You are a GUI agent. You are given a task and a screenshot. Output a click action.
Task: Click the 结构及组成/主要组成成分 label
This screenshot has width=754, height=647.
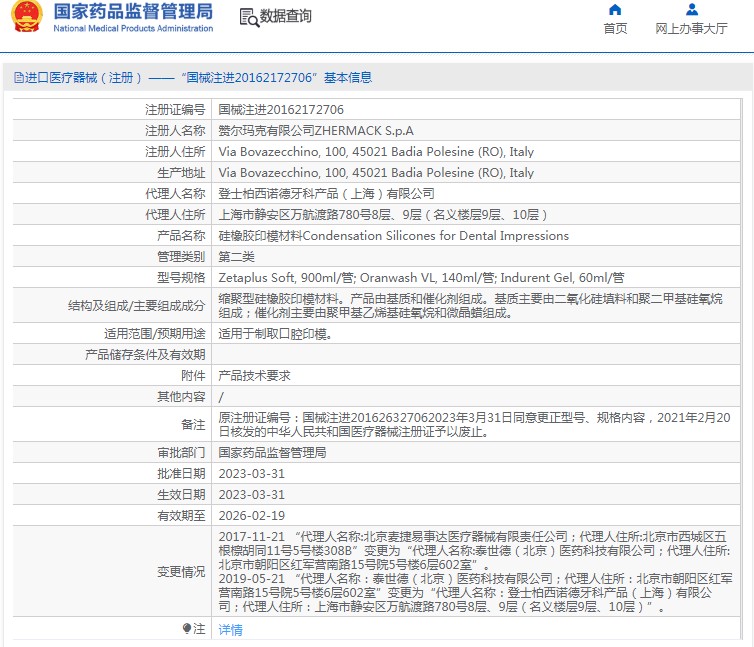[137, 305]
